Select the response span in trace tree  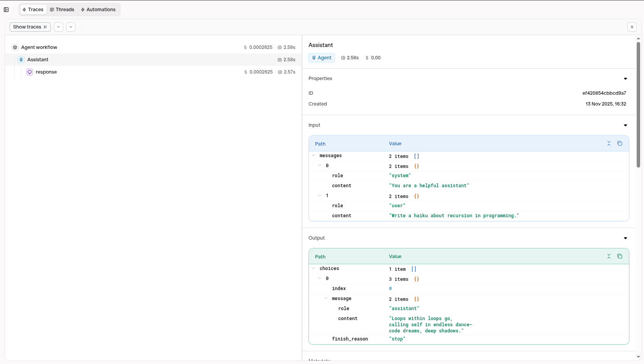click(46, 72)
